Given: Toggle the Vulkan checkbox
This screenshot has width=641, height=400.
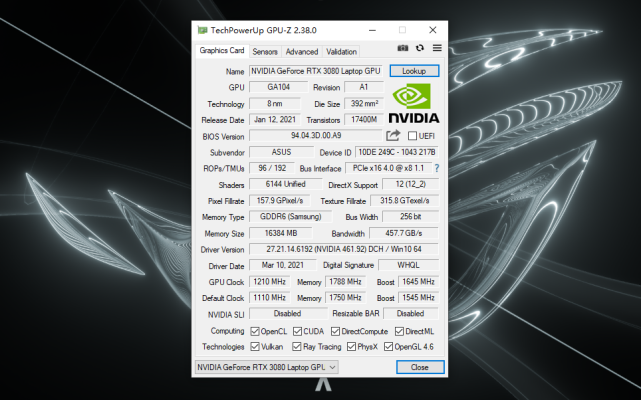Looking at the screenshot, I should click(255, 346).
